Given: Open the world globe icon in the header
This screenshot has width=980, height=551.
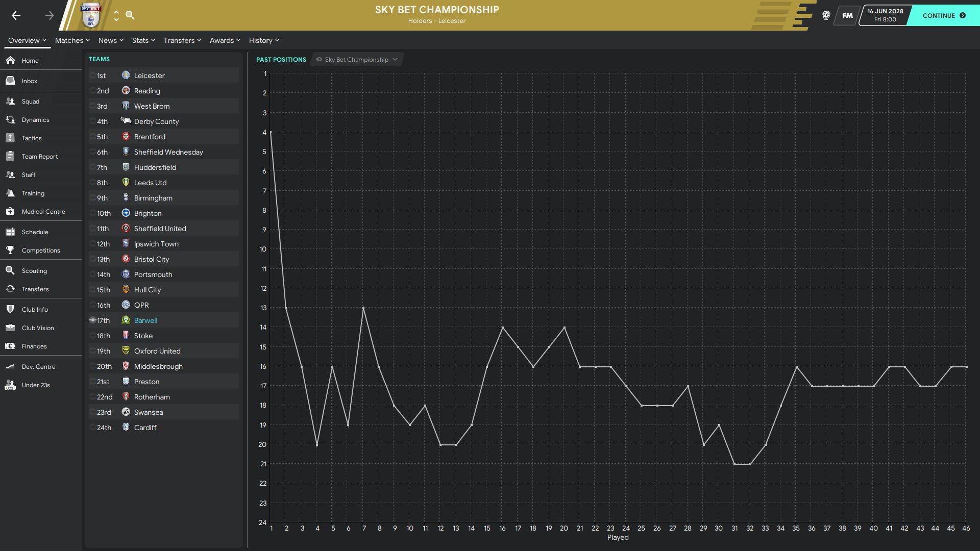Looking at the screenshot, I should point(826,15).
